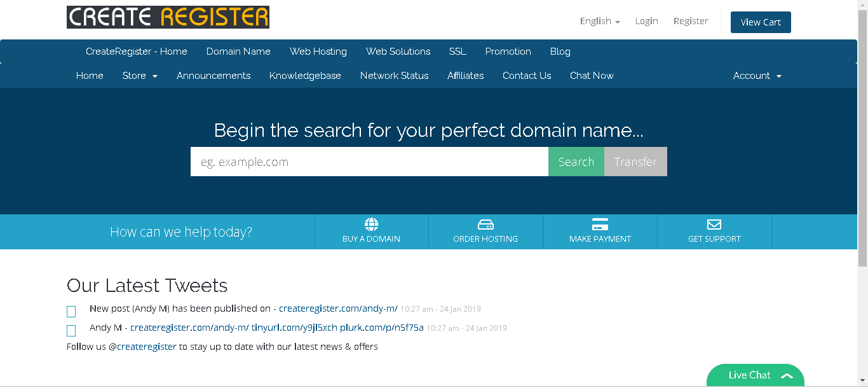Expand the Store dropdown menu
868x388 pixels.
pyautogui.click(x=140, y=76)
